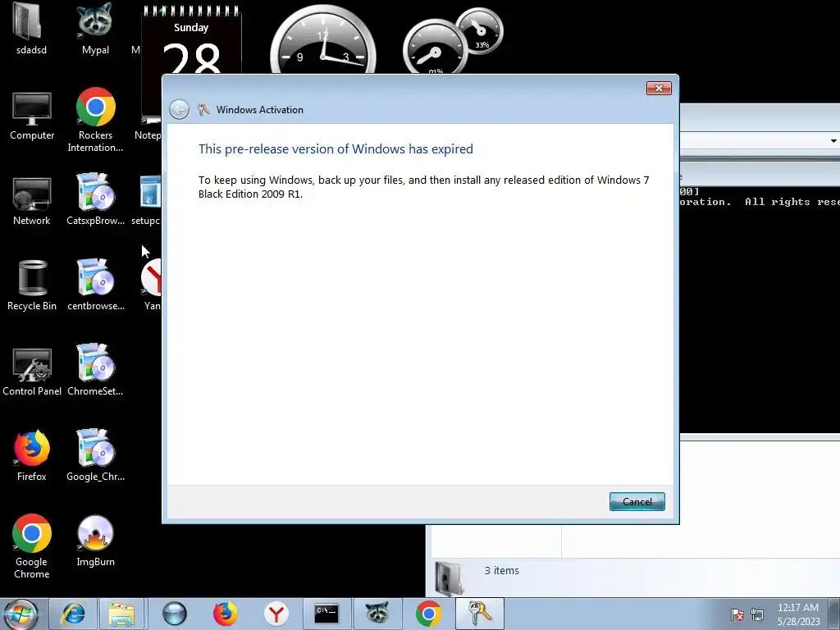Click "3 items" in Explorer details pane
This screenshot has width=840, height=630.
point(502,571)
